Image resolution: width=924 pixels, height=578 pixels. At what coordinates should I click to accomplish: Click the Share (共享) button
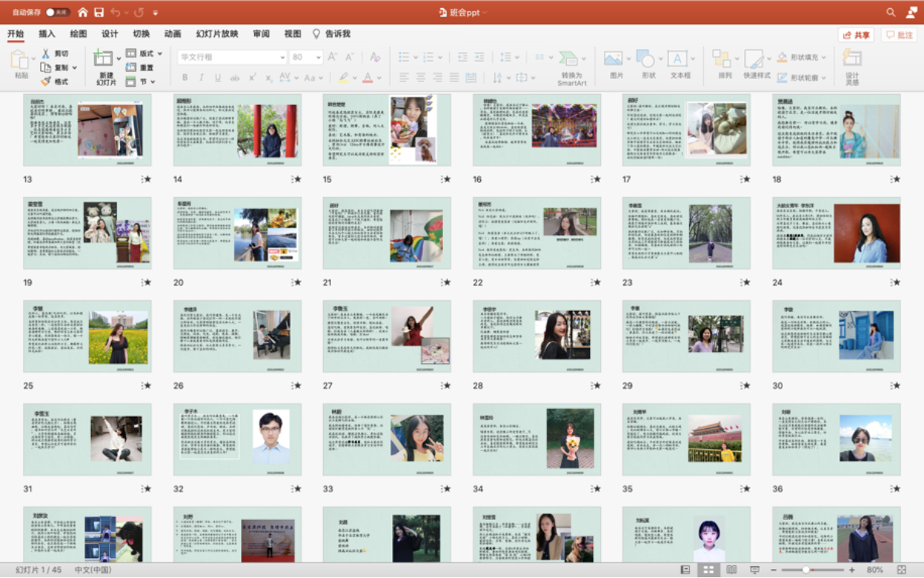[x=855, y=35]
